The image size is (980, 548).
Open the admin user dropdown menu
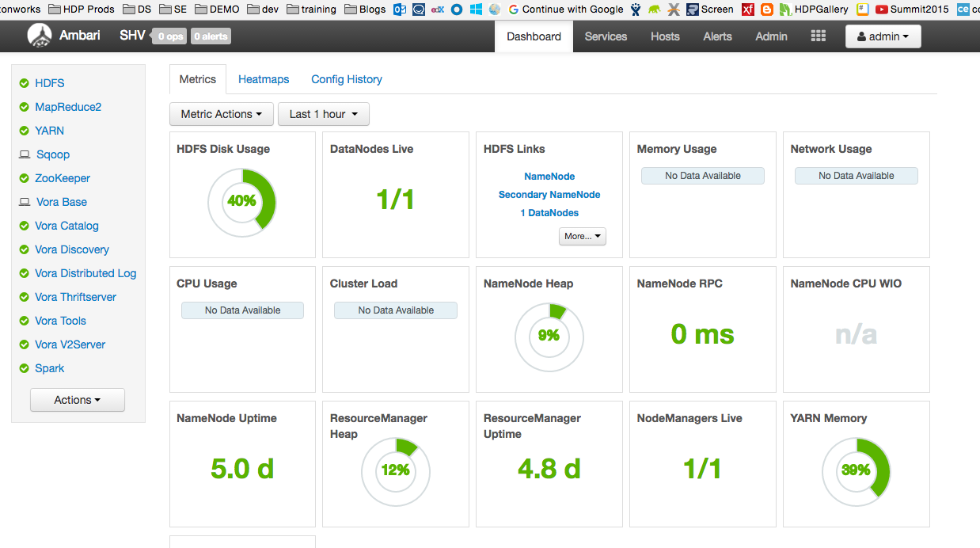pos(883,36)
